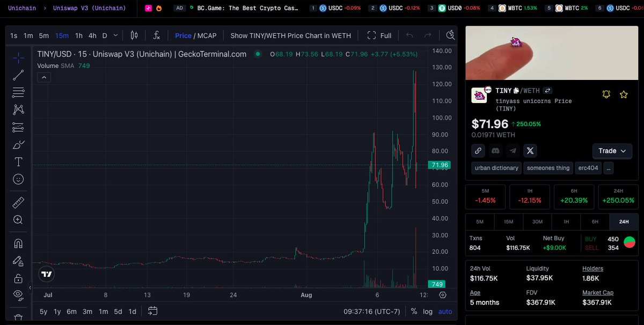Expand more tags with ellipsis button

coord(609,168)
